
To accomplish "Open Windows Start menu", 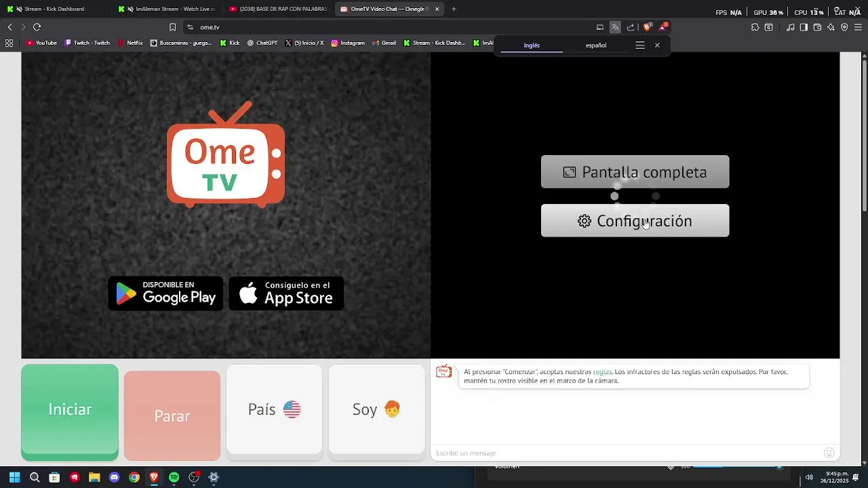I will click(x=14, y=477).
